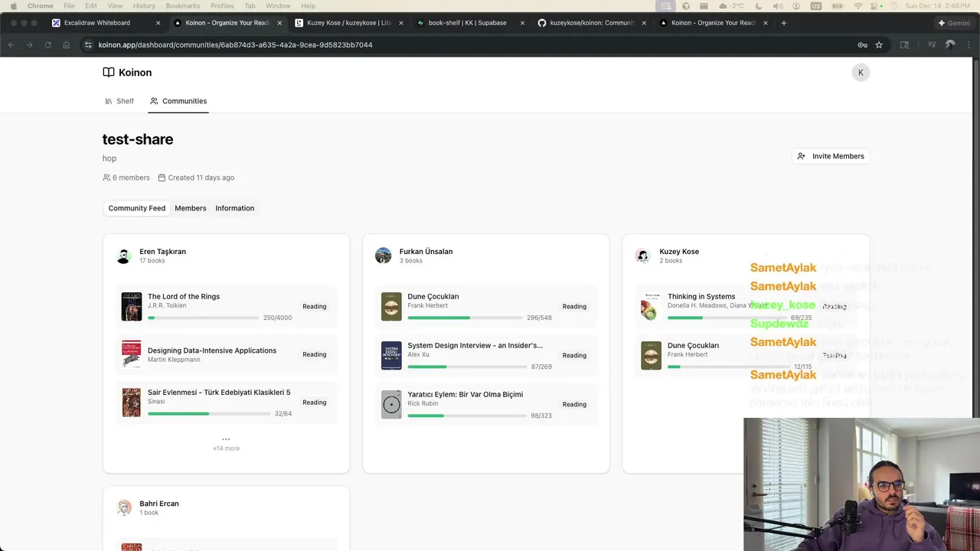The width and height of the screenshot is (980, 551).
Task: Open the user avatar K menu
Action: (x=861, y=73)
